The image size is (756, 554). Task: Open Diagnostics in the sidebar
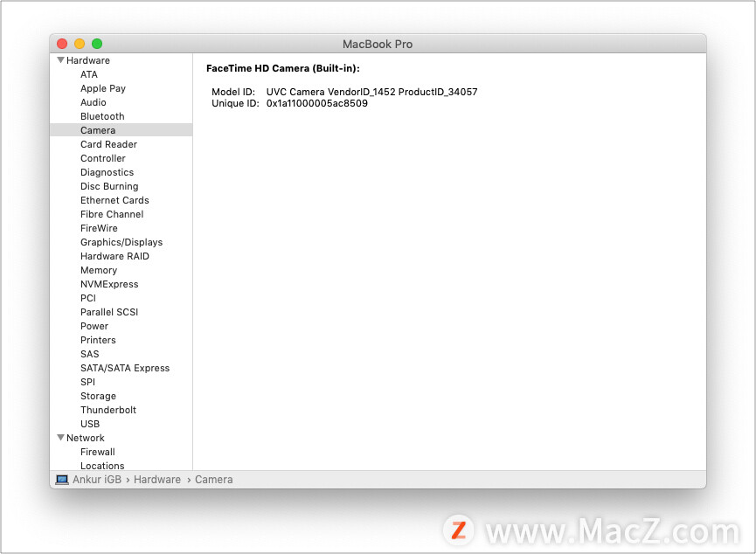pos(107,172)
